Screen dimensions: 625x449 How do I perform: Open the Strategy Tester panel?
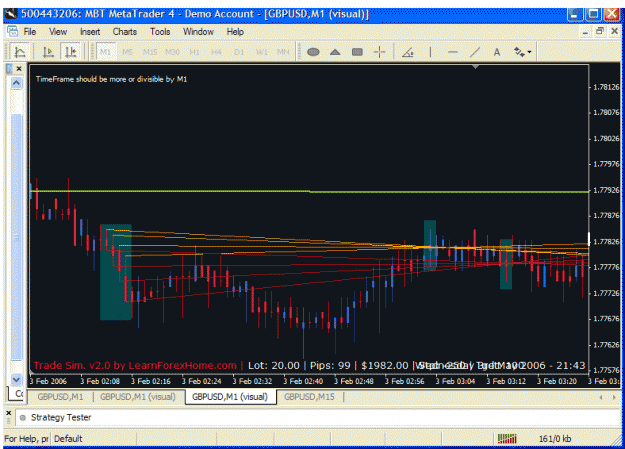pos(61,417)
